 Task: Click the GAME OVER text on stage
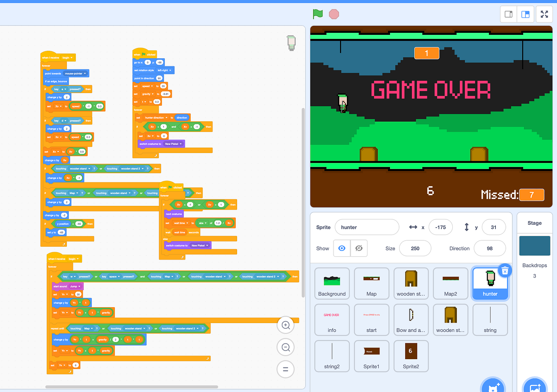[431, 90]
